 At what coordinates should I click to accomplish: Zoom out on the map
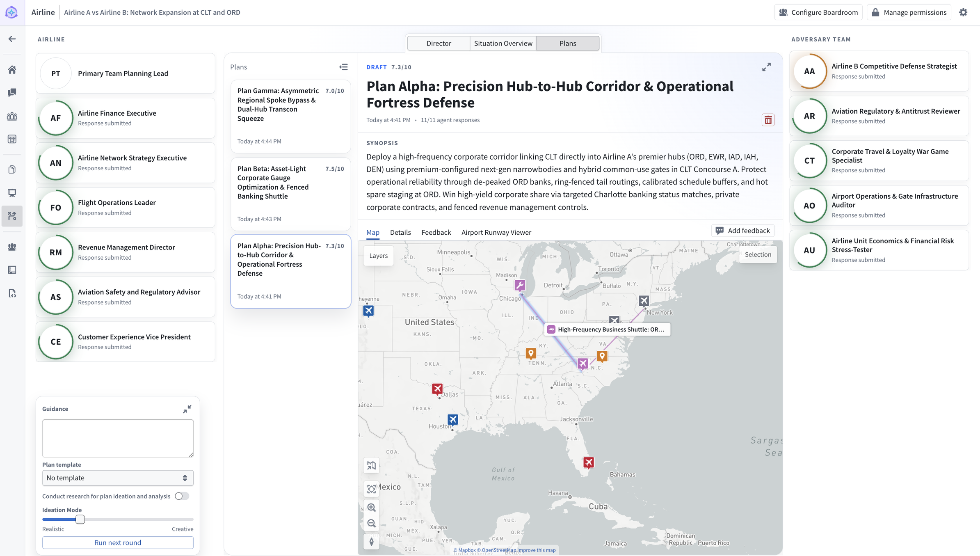[372, 524]
